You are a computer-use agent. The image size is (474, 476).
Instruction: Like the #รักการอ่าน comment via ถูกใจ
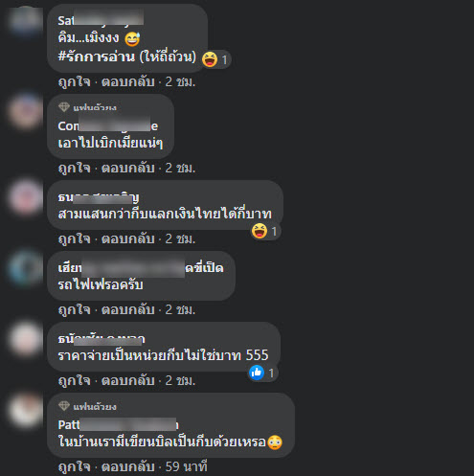(x=75, y=82)
